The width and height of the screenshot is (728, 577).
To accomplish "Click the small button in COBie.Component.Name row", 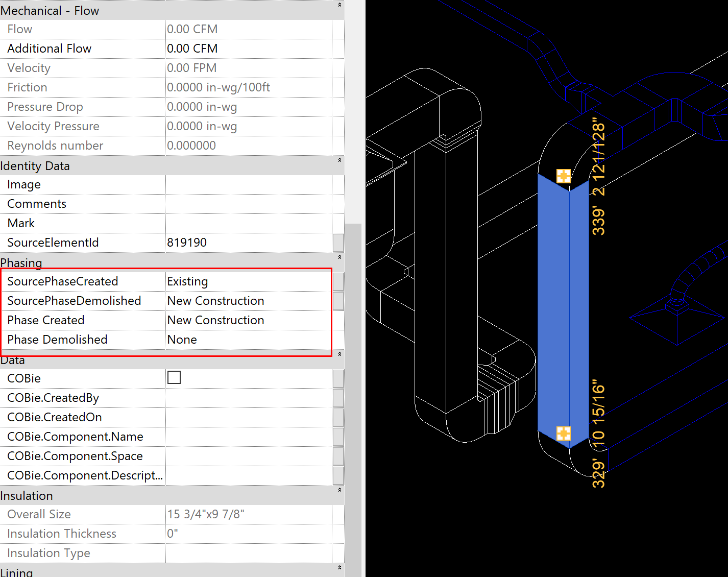I will tap(338, 437).
